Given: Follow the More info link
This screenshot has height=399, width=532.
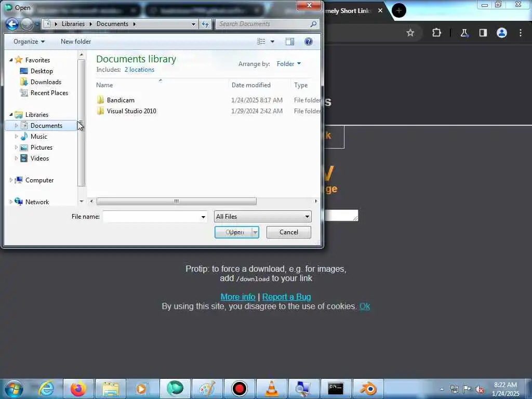Looking at the screenshot, I should 238,297.
